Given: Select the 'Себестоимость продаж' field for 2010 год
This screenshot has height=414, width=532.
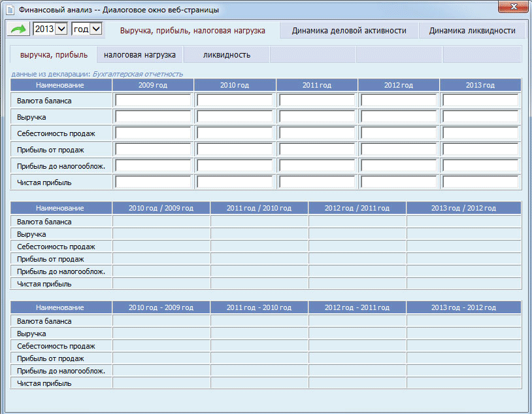Looking at the screenshot, I should tap(235, 133).
